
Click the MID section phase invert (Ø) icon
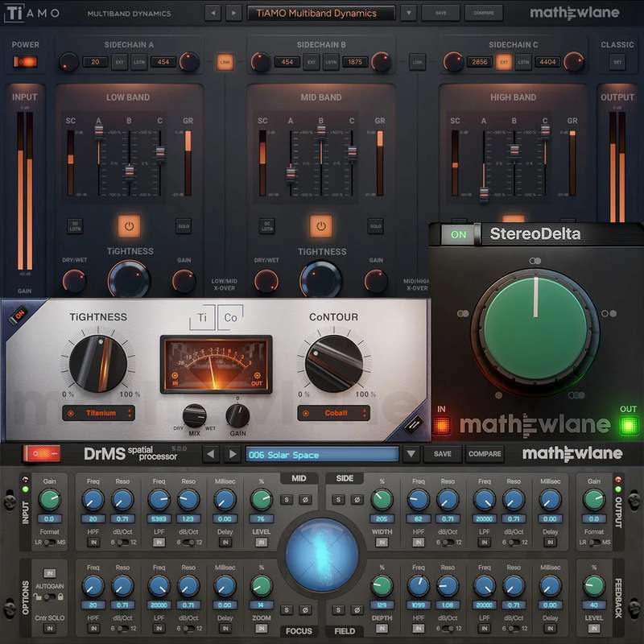click(305, 500)
